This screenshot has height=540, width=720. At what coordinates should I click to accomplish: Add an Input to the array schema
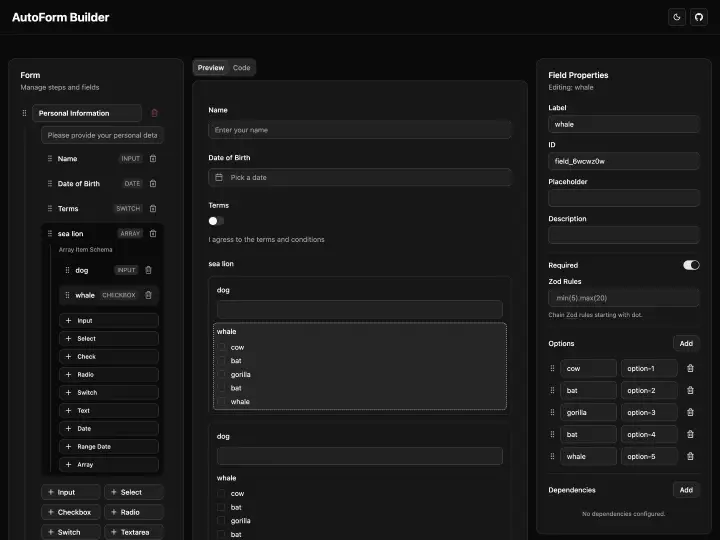[109, 321]
